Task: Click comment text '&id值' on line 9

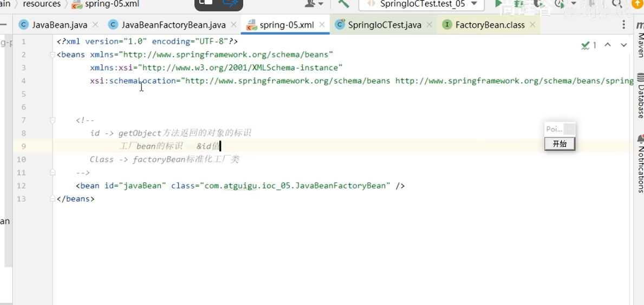Action: coord(208,147)
